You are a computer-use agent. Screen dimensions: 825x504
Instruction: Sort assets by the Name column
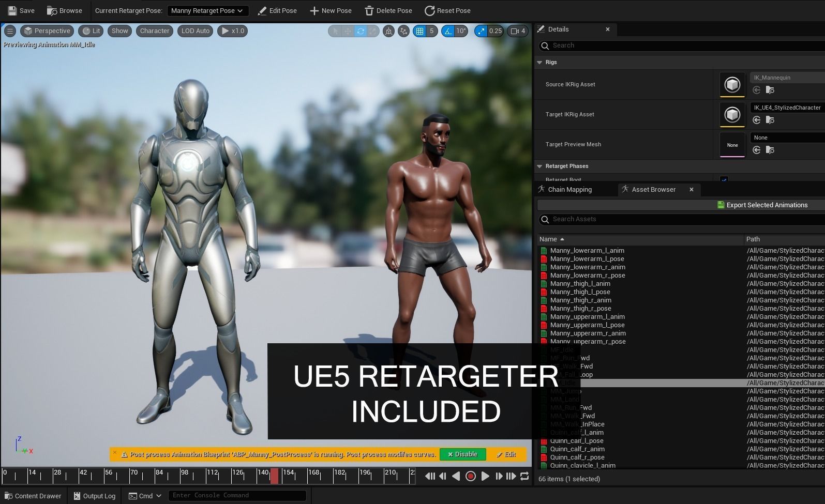[x=640, y=239]
